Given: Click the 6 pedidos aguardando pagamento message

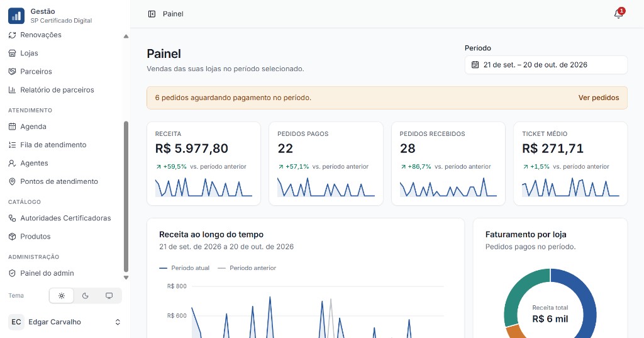Looking at the screenshot, I should [x=233, y=98].
